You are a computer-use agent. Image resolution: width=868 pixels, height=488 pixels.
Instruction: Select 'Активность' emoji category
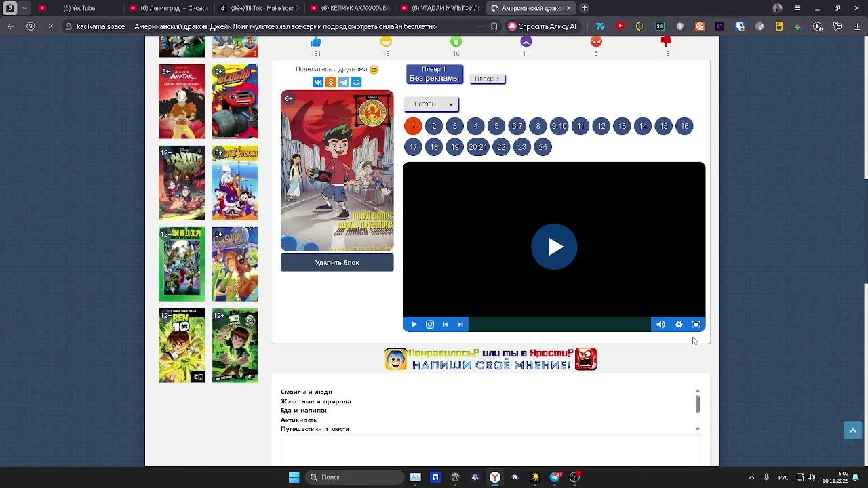pos(299,420)
